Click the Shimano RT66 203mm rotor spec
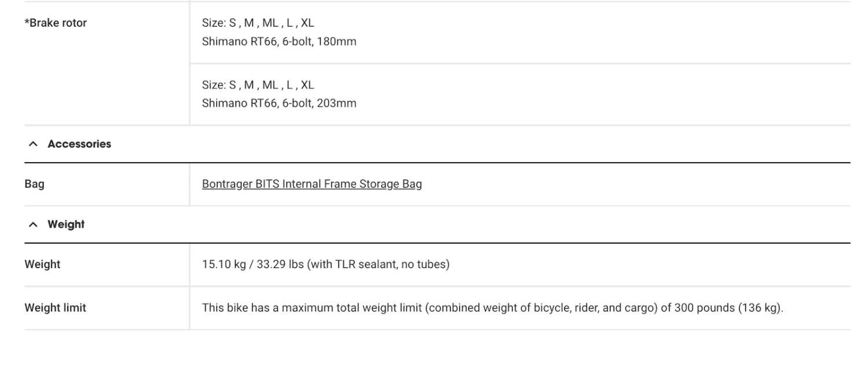This screenshot has width=868, height=370. pyautogui.click(x=279, y=104)
